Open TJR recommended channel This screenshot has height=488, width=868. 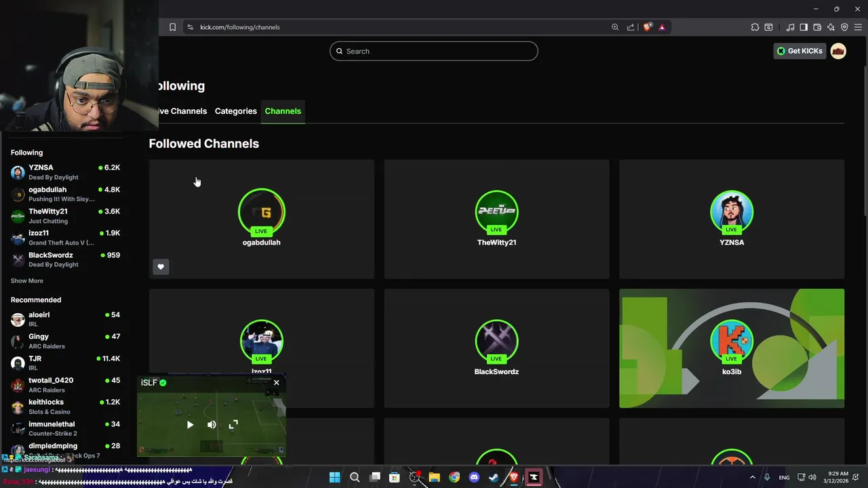pos(65,363)
